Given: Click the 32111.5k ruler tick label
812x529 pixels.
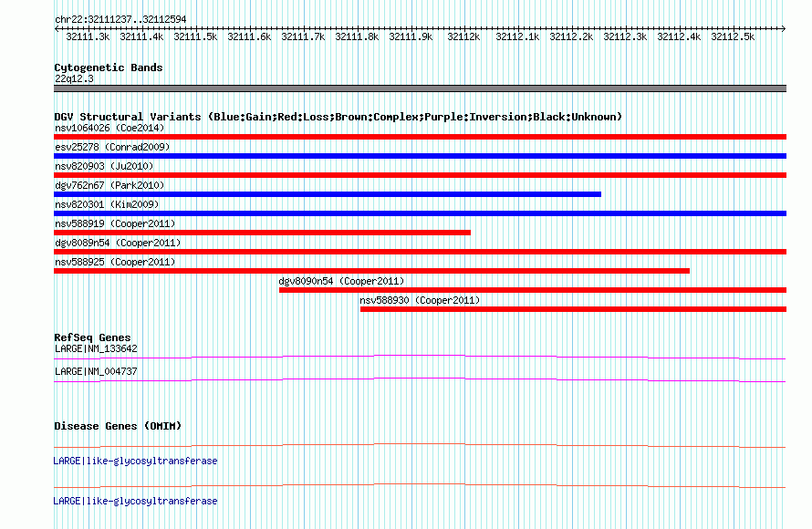Looking at the screenshot, I should coord(196,36).
